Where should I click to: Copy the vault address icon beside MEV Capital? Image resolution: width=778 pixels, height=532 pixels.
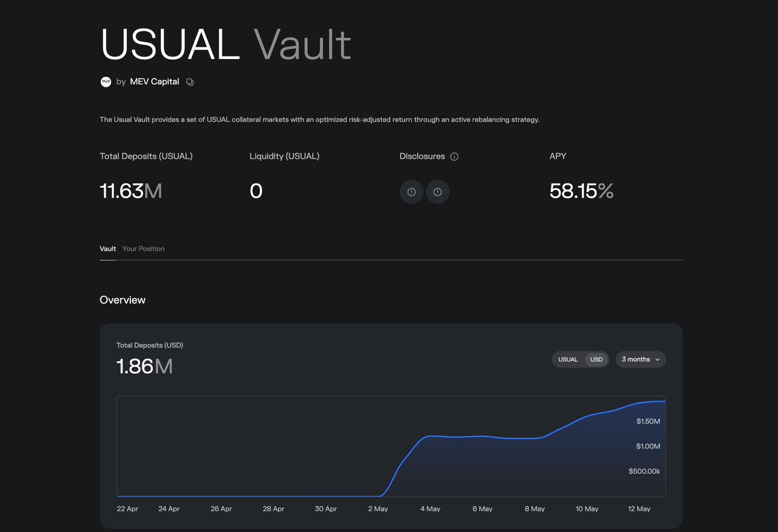click(190, 82)
